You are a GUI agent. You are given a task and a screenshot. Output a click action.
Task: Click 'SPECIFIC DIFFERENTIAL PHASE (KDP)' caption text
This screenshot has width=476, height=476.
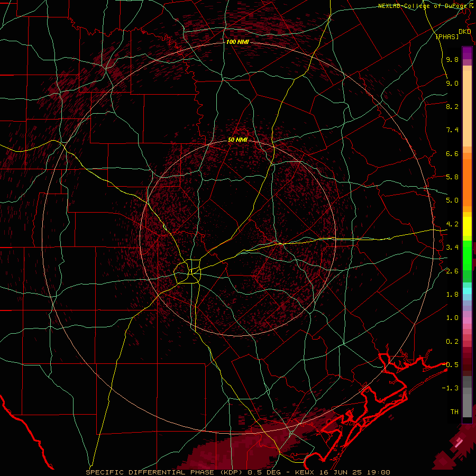[163, 472]
